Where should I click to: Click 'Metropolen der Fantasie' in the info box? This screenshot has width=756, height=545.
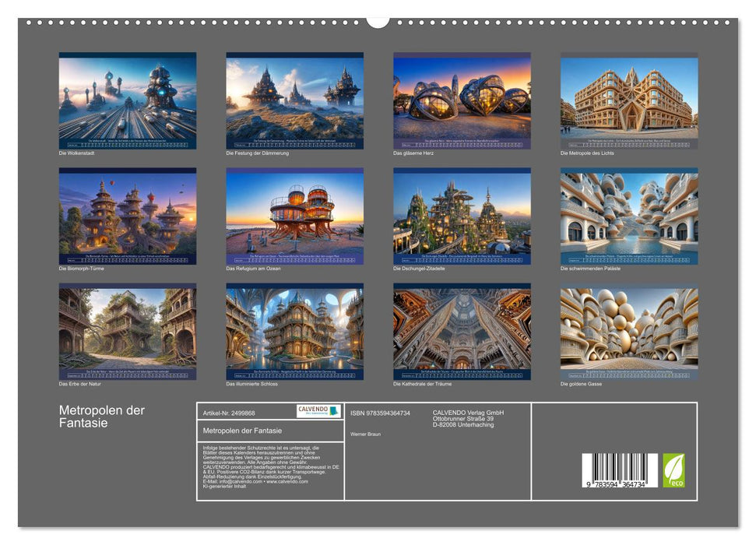click(x=242, y=431)
